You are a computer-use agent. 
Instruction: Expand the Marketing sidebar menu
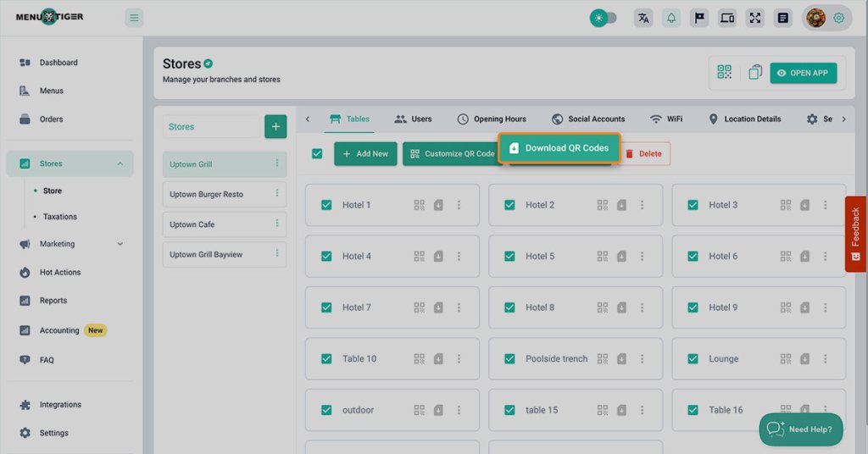coord(120,244)
